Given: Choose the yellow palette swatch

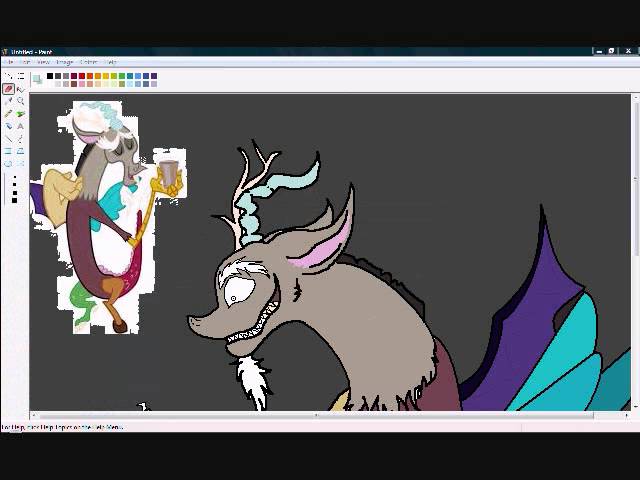Looking at the screenshot, I should (106, 76).
